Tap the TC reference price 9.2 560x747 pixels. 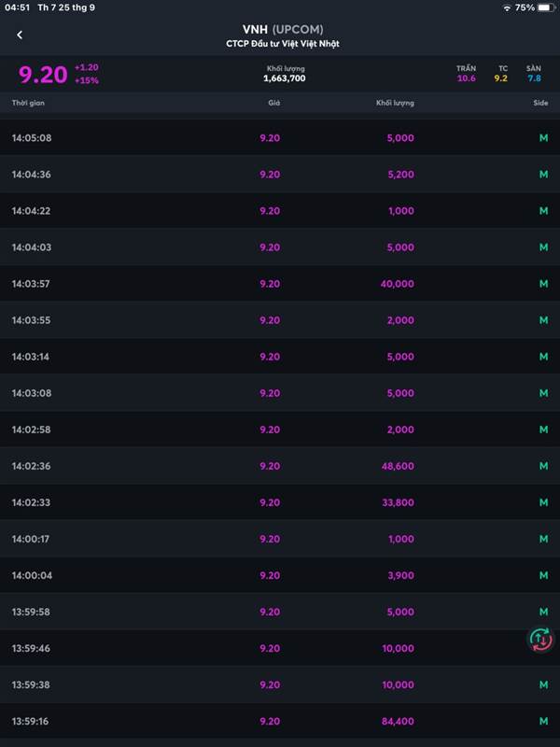click(501, 78)
